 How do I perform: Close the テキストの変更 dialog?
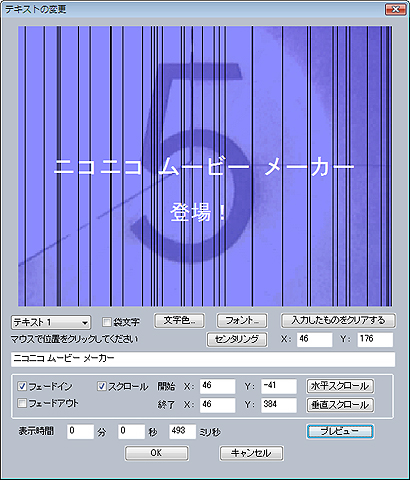coord(395,9)
